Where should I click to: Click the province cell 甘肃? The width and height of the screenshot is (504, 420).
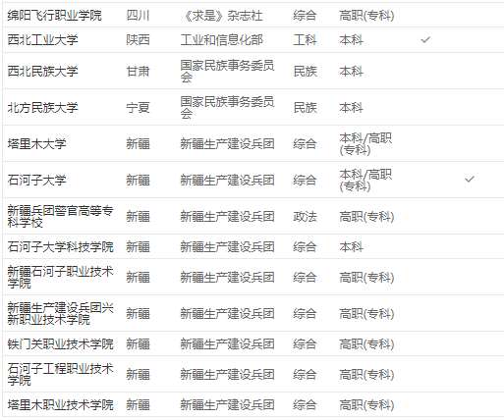pyautogui.click(x=138, y=71)
